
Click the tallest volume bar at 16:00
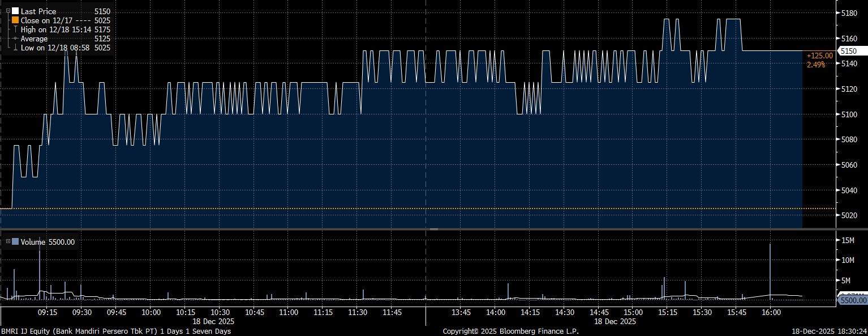pyautogui.click(x=770, y=269)
